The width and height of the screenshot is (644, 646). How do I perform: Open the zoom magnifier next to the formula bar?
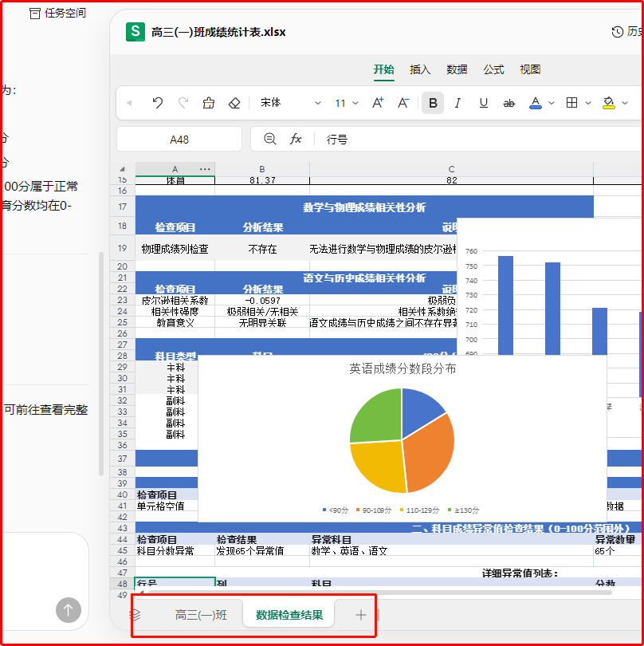tap(269, 136)
